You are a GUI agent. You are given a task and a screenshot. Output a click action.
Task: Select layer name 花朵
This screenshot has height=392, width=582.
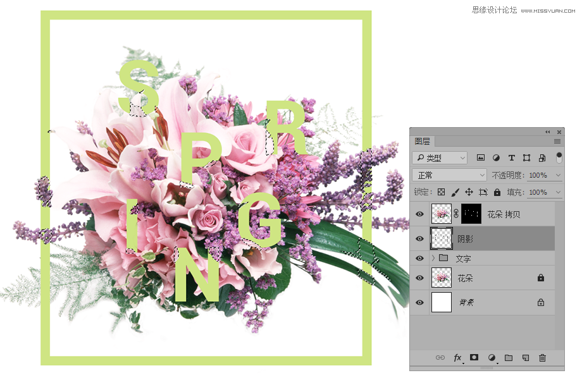(x=465, y=278)
